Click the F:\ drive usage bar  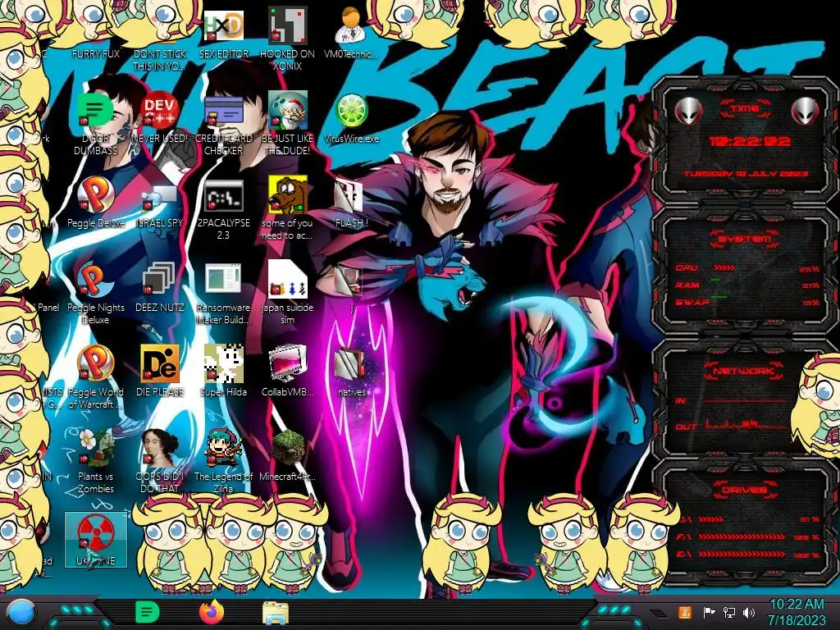[742, 536]
